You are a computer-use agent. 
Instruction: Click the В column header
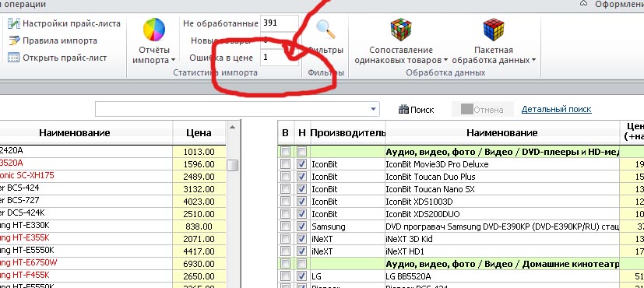point(286,132)
